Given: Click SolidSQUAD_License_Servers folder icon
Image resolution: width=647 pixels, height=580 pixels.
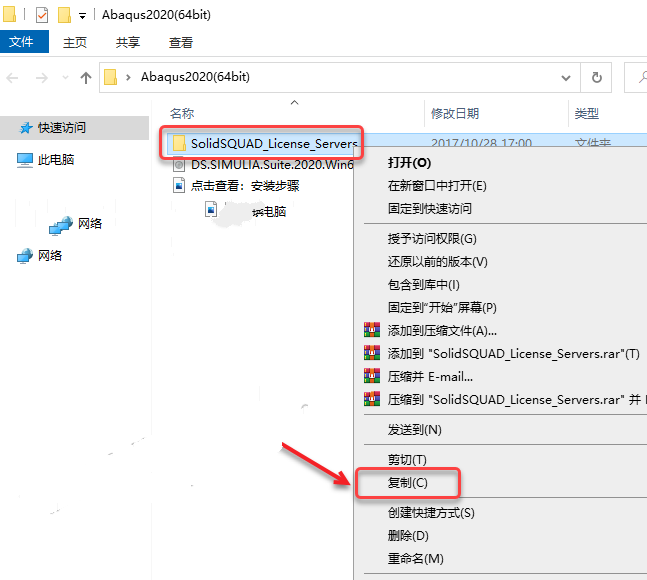Looking at the screenshot, I should click(179, 144).
